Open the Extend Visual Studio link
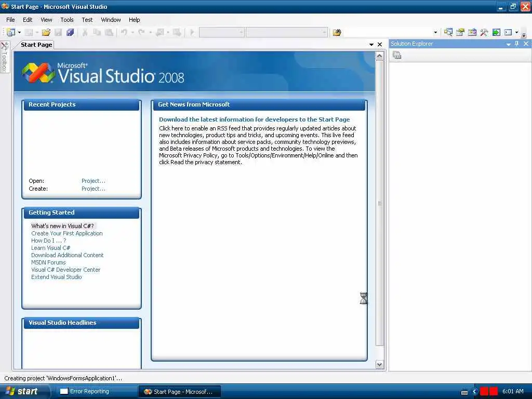 (56, 277)
